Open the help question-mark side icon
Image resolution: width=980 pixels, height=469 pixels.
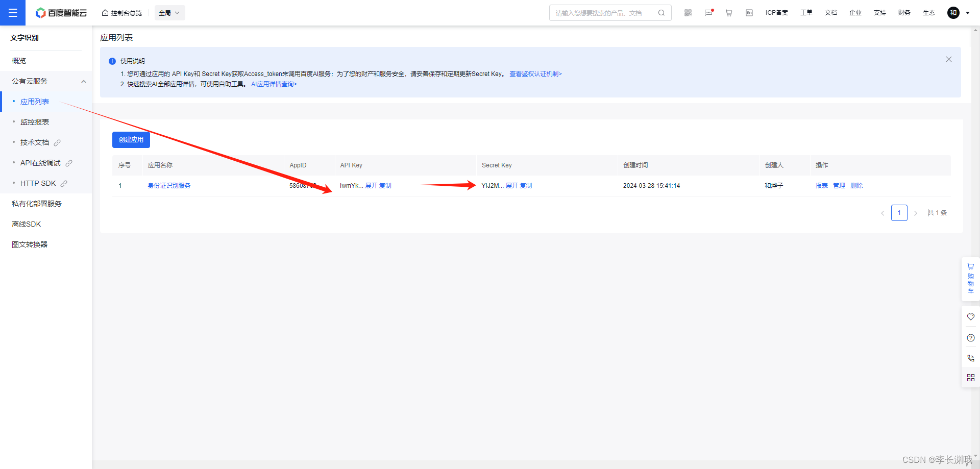click(971, 338)
